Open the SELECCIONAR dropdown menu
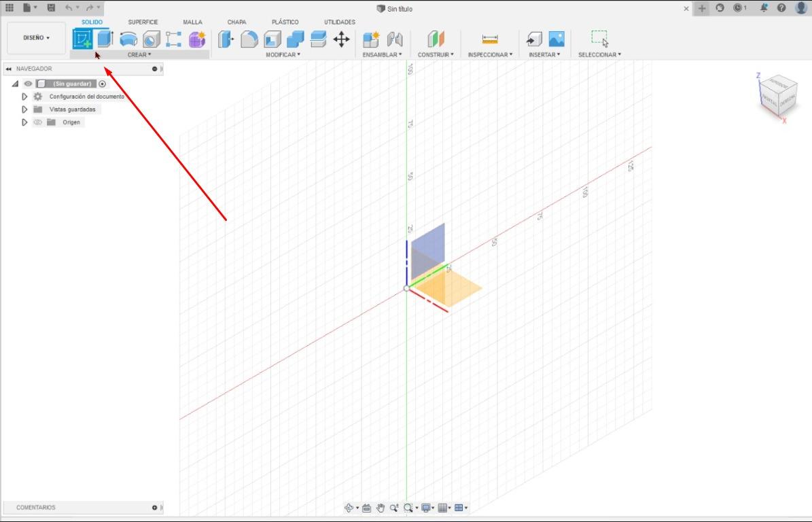The height and width of the screenshot is (522, 812). 600,54
